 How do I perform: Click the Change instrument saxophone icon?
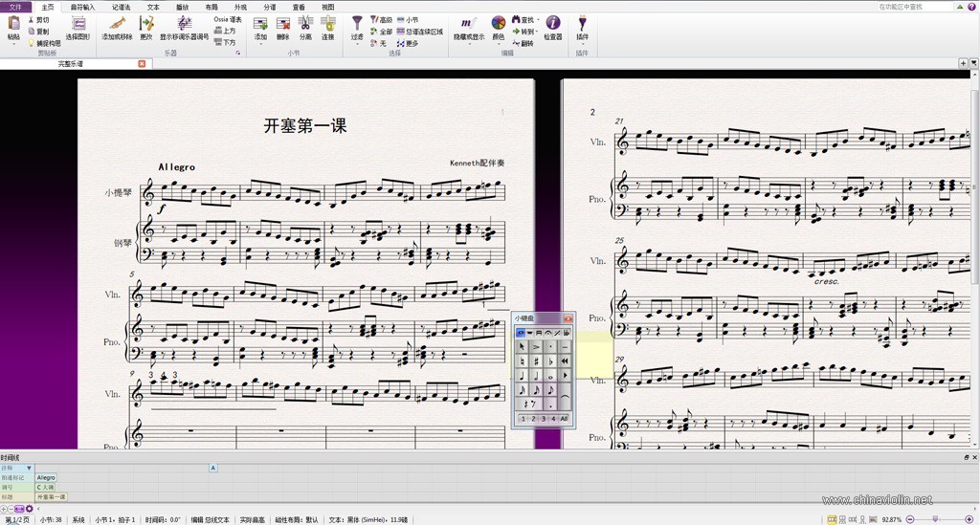pyautogui.click(x=146, y=24)
